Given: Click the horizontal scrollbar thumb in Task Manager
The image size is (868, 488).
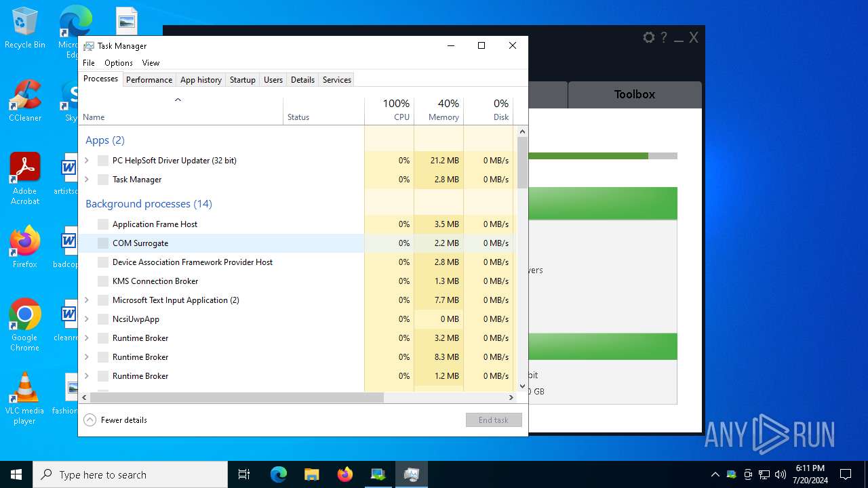Looking at the screenshot, I should pyautogui.click(x=237, y=398).
